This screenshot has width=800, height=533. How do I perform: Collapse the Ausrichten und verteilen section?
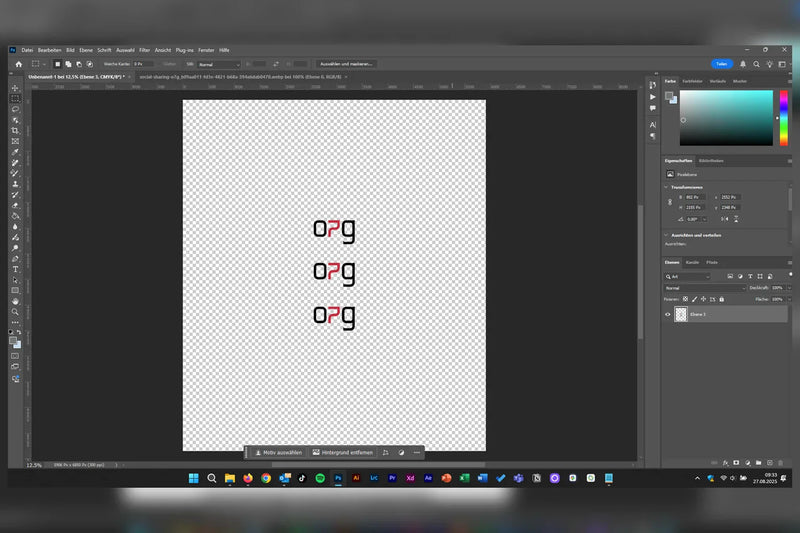click(x=667, y=235)
